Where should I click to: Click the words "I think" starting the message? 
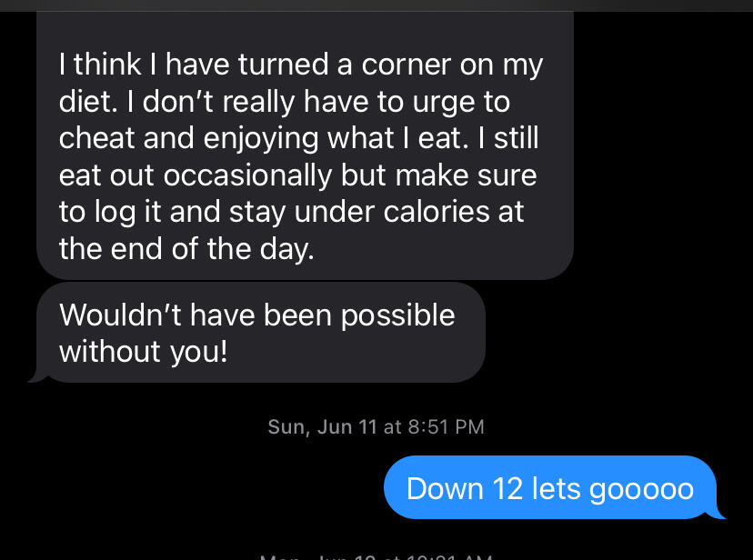click(96, 65)
